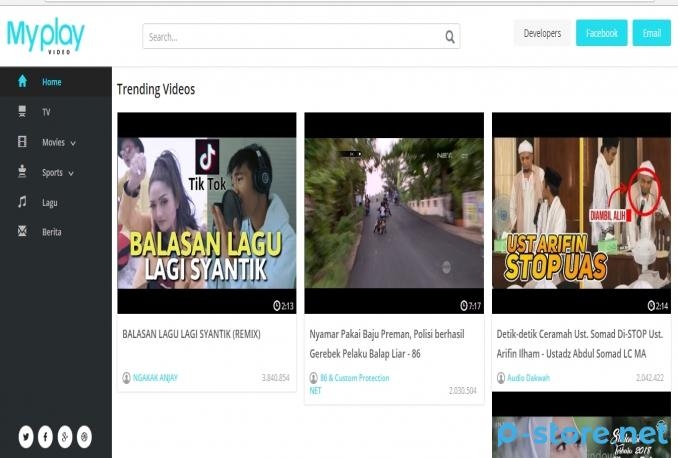The width and height of the screenshot is (678, 458).
Task: Click inside the Search input field
Action: click(x=290, y=37)
